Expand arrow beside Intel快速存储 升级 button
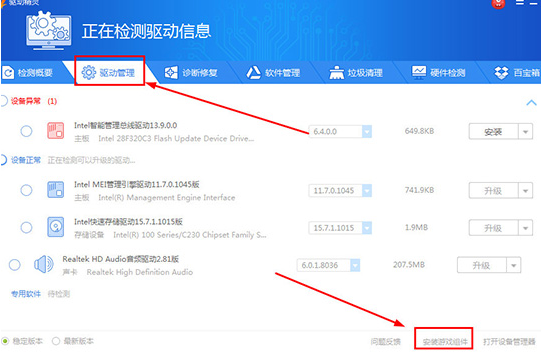 coord(525,228)
